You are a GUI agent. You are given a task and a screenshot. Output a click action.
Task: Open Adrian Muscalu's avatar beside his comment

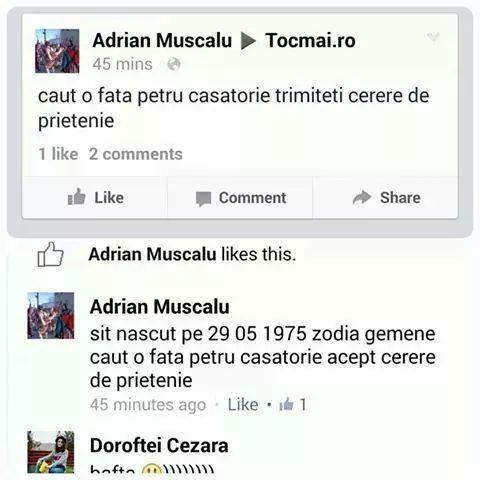point(51,316)
